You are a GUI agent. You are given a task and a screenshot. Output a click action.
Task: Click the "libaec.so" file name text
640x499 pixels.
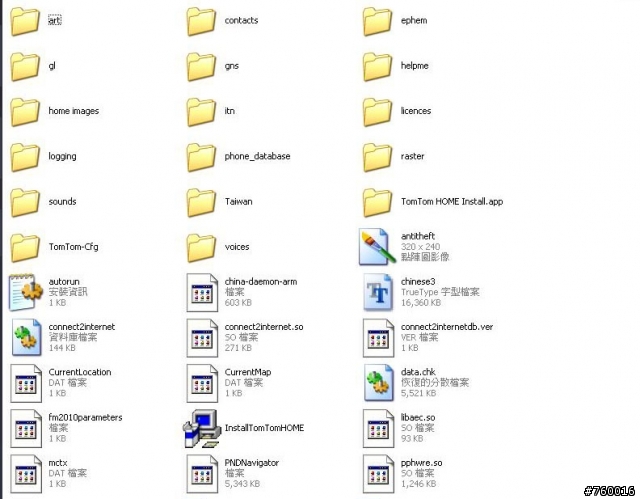[418, 417]
